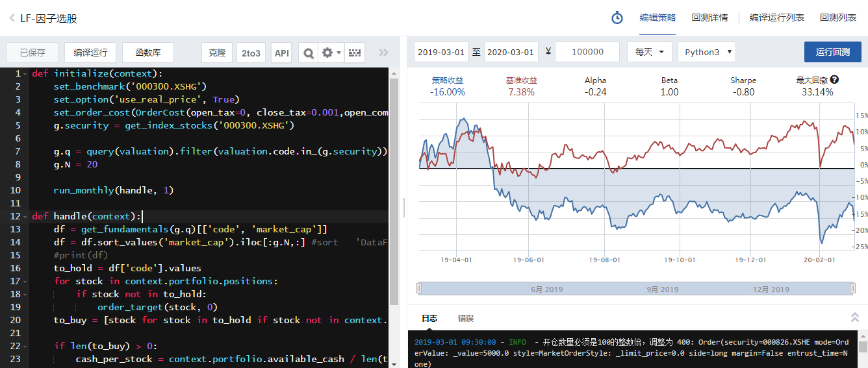
Task: Click the 克隆 clone button
Action: (218, 53)
